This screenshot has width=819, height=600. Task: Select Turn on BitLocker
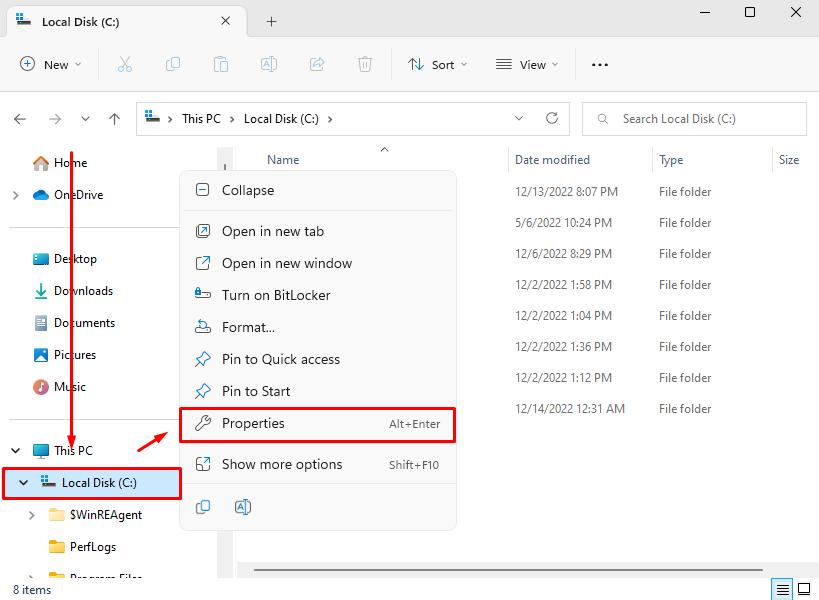[x=318, y=296]
